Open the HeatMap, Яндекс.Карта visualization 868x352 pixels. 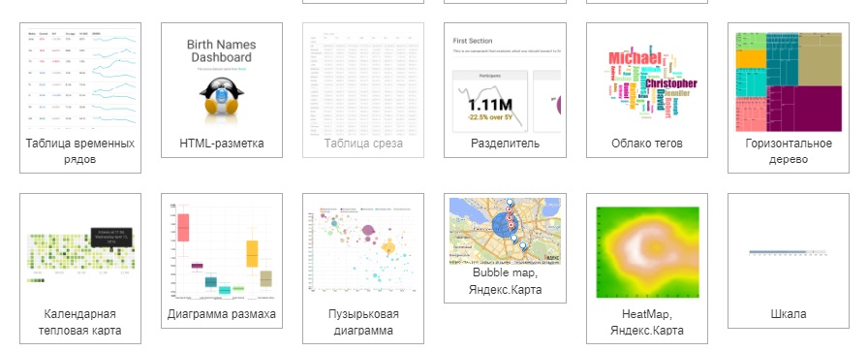(646, 269)
